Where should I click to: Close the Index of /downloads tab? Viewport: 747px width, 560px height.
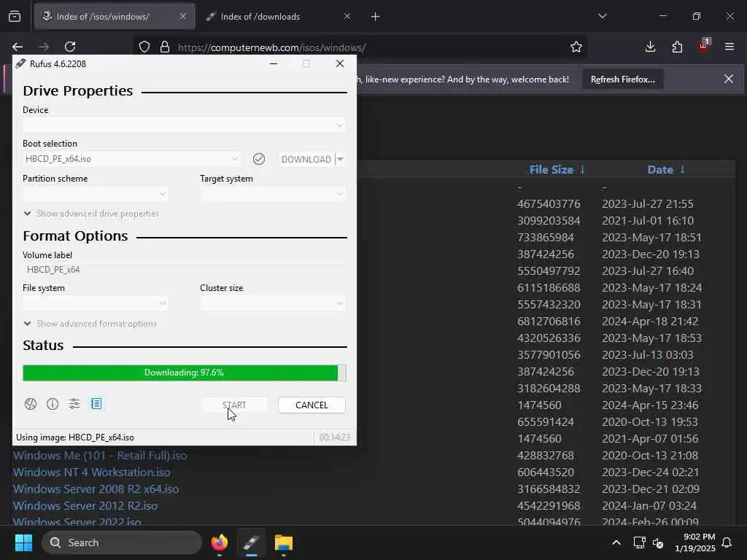347,16
